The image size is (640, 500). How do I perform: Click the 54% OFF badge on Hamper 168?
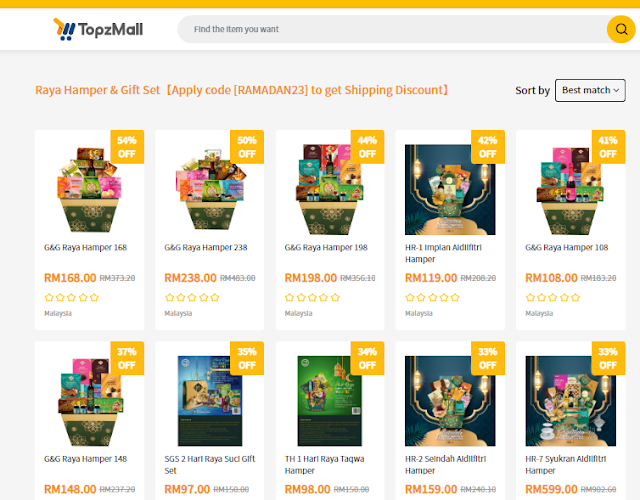click(127, 147)
